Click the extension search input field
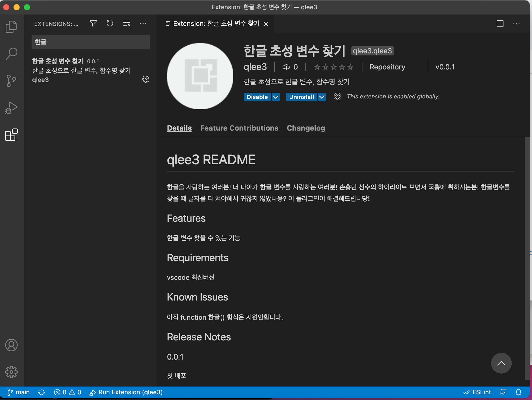Viewport: 532px width, 400px height. coord(91,42)
